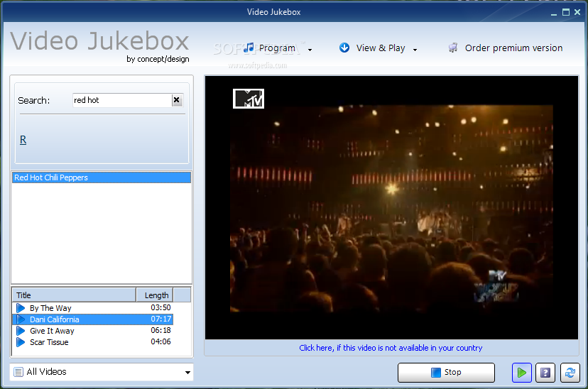
Task: Focus the Search input field
Action: pos(122,100)
